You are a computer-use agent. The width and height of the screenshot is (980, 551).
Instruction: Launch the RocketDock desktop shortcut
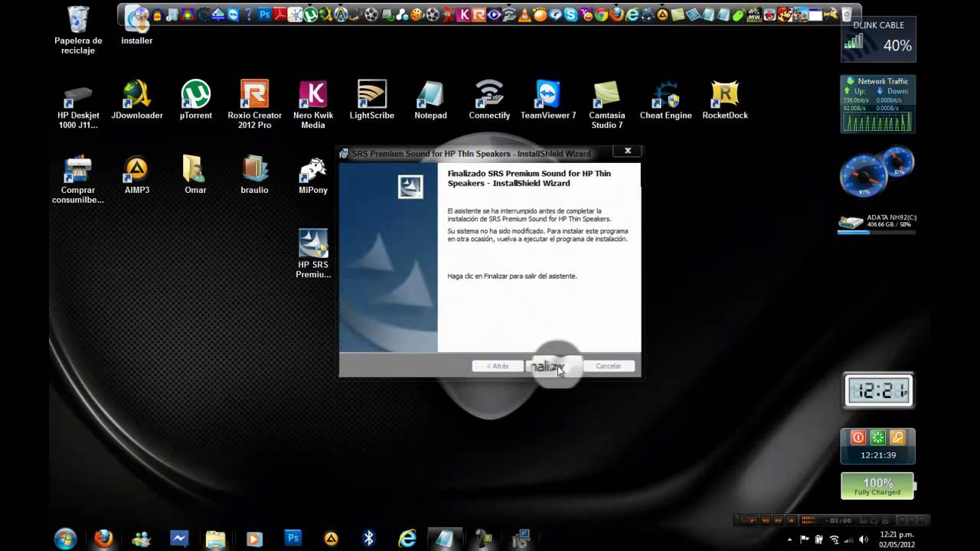[725, 100]
